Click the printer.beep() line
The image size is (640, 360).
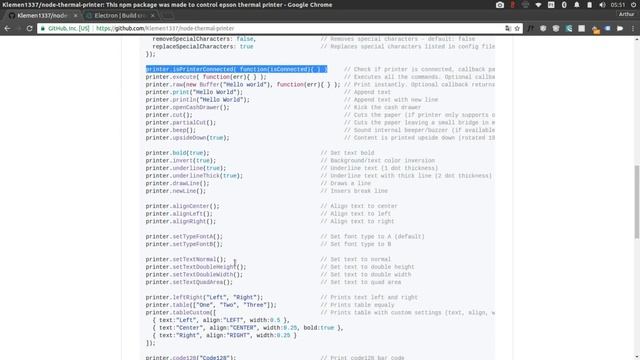coord(171,130)
